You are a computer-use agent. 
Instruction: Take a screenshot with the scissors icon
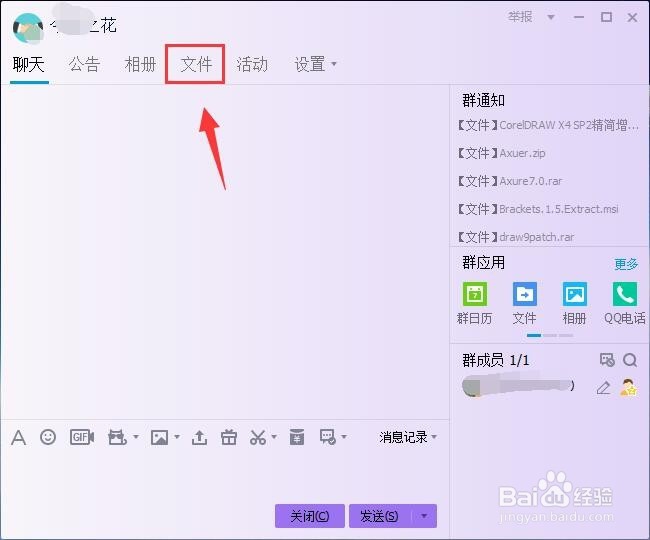tap(258, 437)
